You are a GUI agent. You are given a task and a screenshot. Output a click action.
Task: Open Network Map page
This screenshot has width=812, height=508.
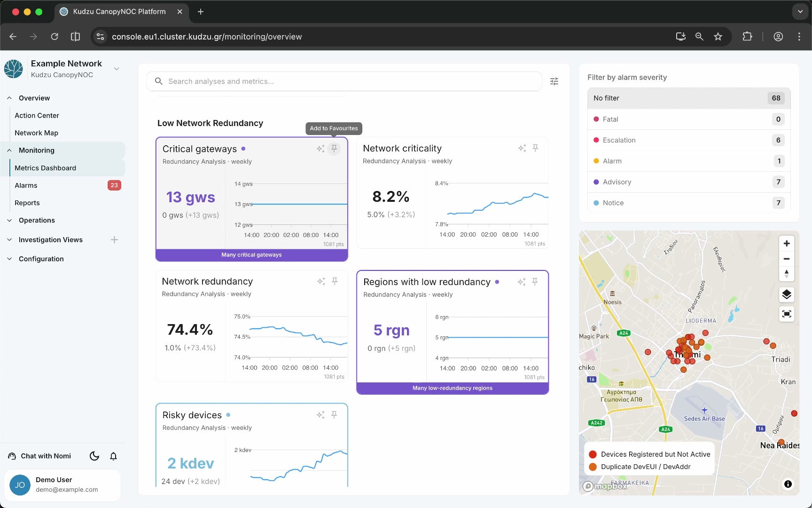click(36, 133)
